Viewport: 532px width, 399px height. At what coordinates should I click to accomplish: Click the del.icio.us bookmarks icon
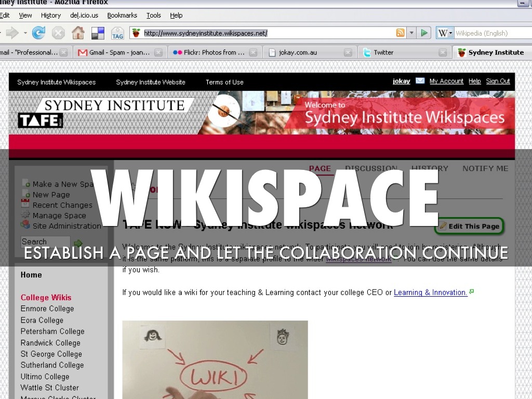[98, 33]
